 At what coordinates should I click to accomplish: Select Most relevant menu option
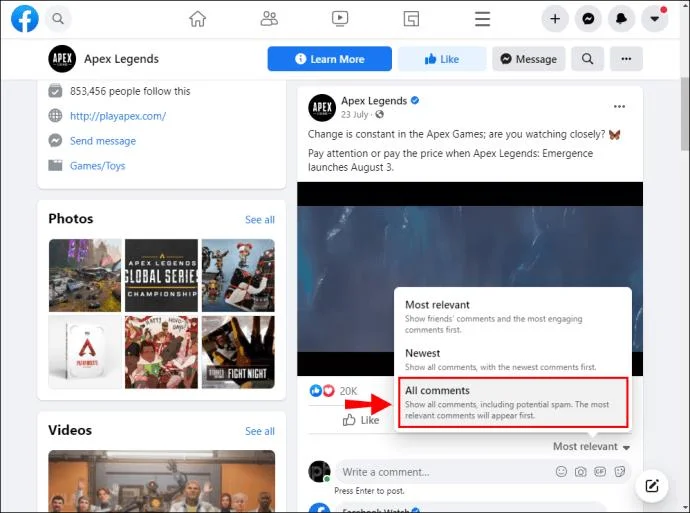tap(513, 317)
